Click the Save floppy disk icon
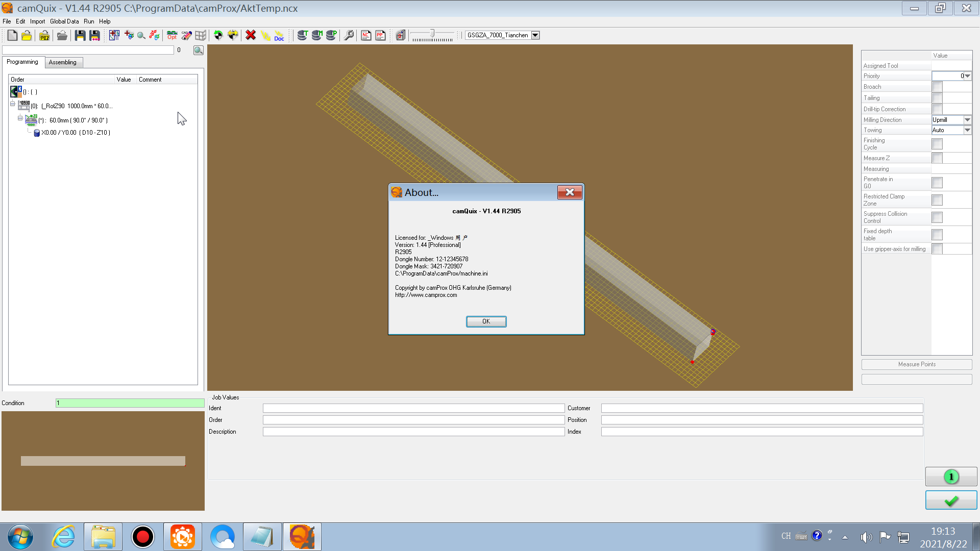 coord(80,35)
